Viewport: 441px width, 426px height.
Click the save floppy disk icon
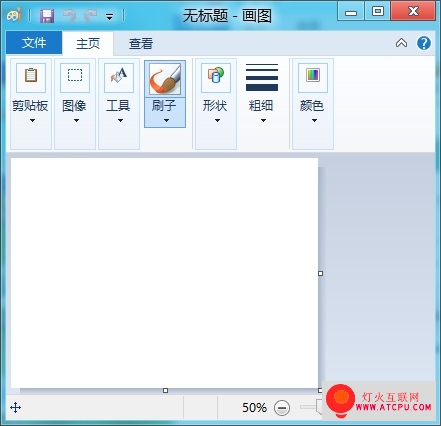click(47, 16)
